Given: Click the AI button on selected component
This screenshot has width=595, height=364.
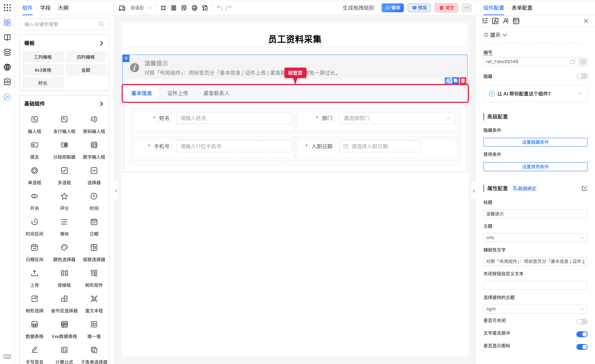Looking at the screenshot, I should [448, 81].
